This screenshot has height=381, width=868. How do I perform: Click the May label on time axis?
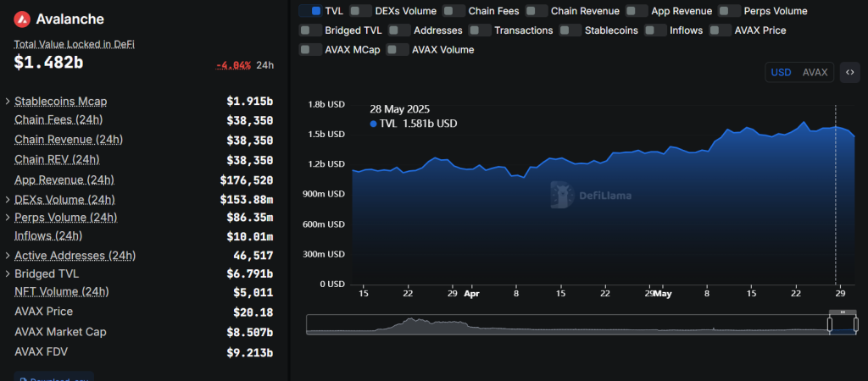pos(663,294)
